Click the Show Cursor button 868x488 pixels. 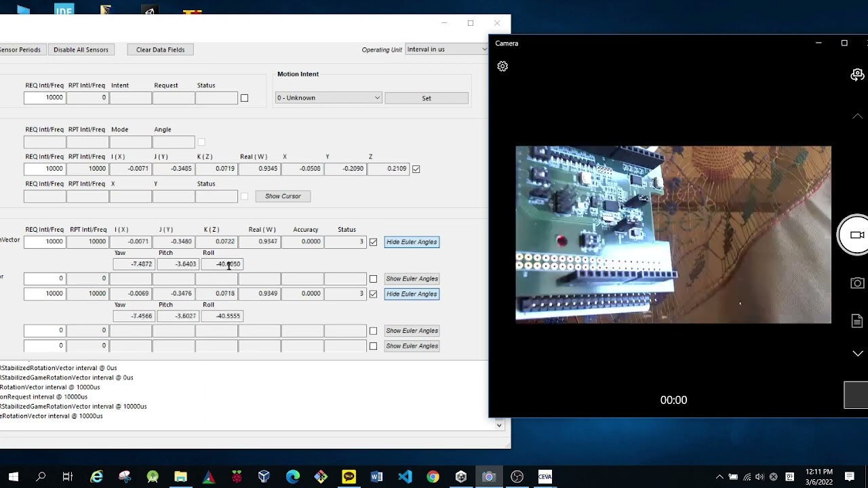283,197
